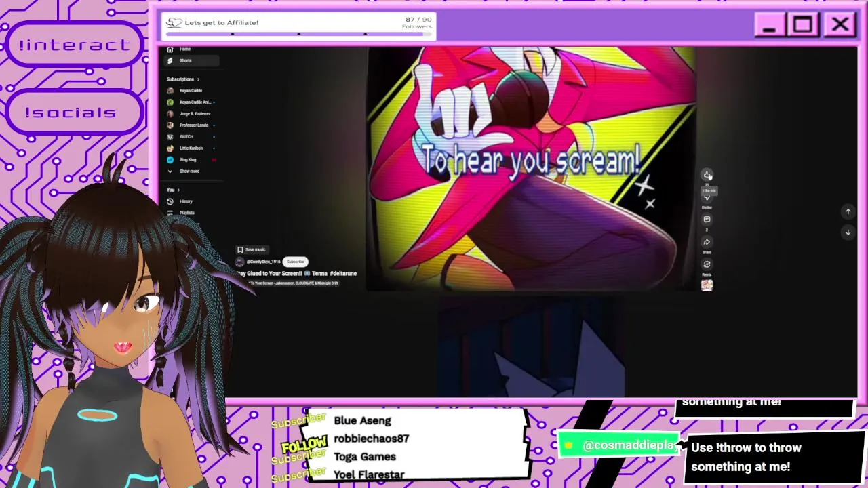Click the playing Short video frame

(531, 169)
